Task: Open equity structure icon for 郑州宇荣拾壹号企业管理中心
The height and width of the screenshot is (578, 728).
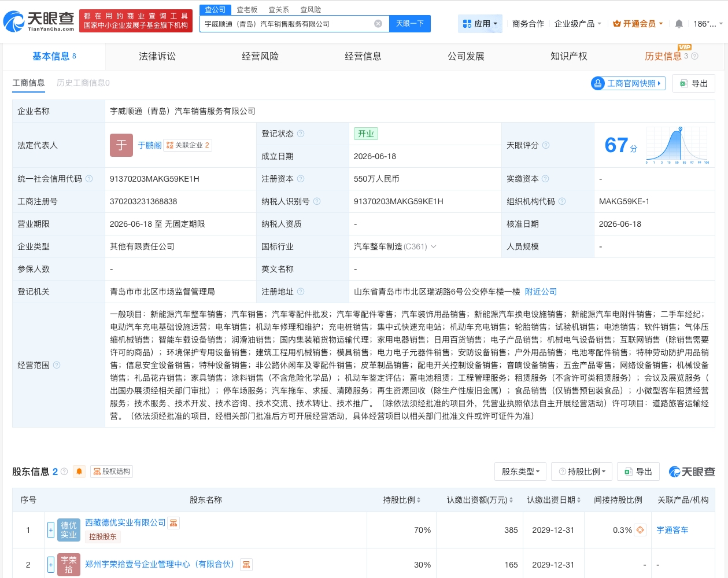Action: click(246, 565)
